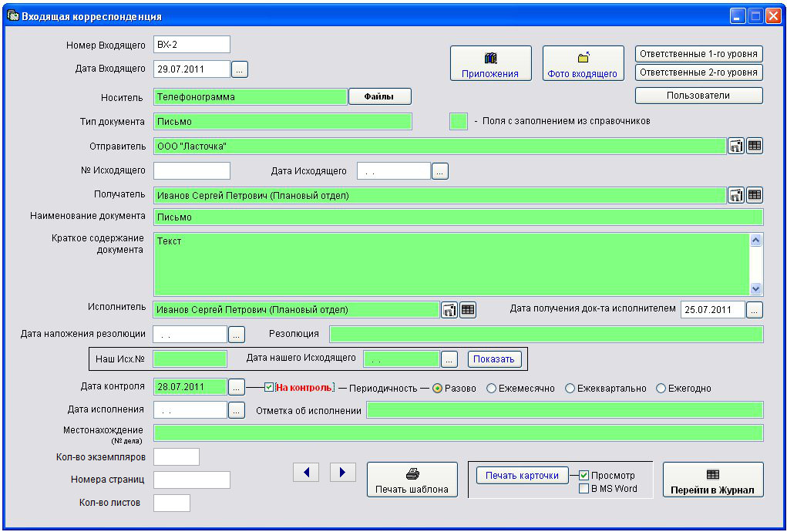Enable the В MS Word checkbox
Screen dimensions: 787x532
tap(584, 488)
